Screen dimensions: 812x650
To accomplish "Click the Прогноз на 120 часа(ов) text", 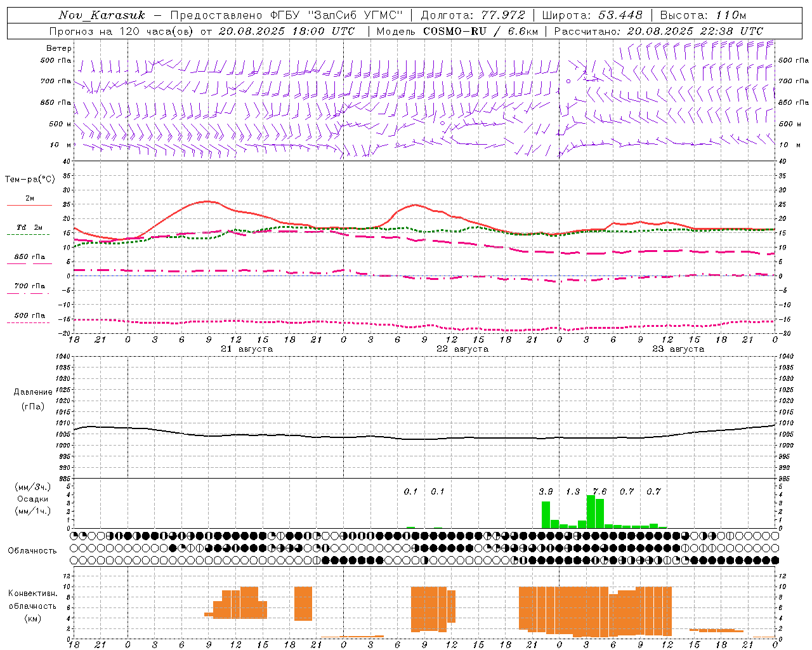I will pyautogui.click(x=122, y=31).
